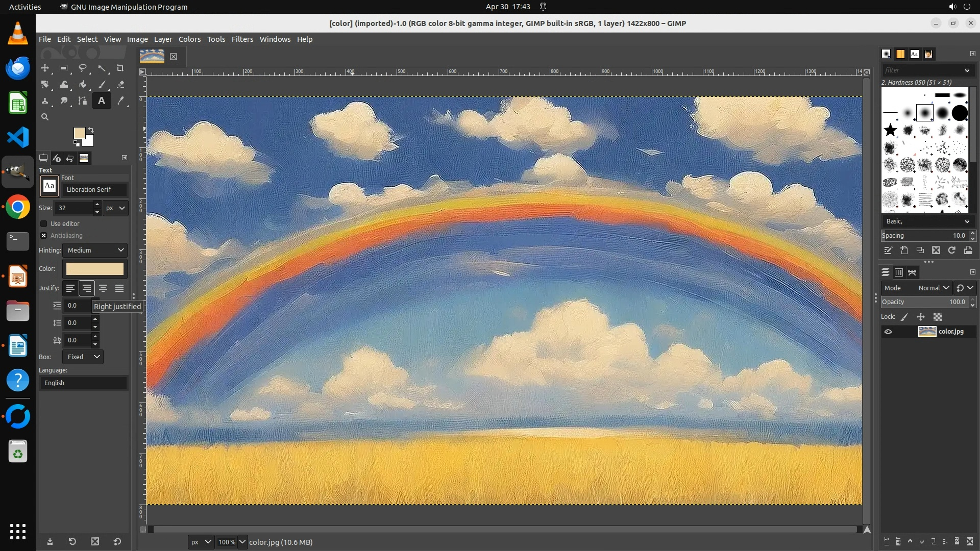Open the Hinting Medium dropdown
Viewport: 980px width, 551px height.
(95, 251)
